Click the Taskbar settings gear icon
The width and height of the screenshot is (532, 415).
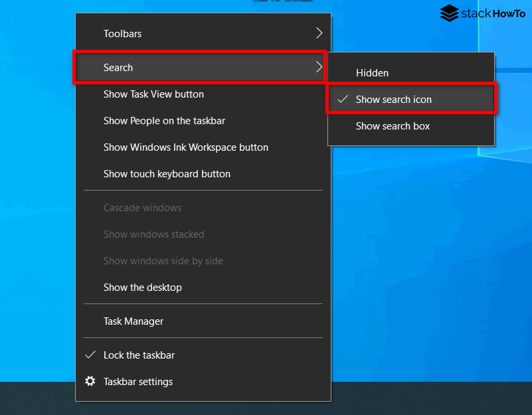(90, 381)
